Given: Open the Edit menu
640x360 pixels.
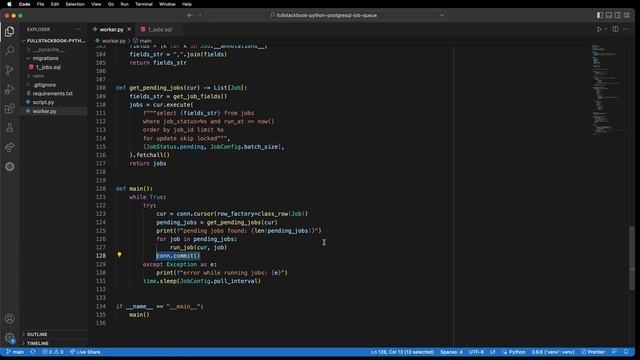Looking at the screenshot, I should (55, 4).
